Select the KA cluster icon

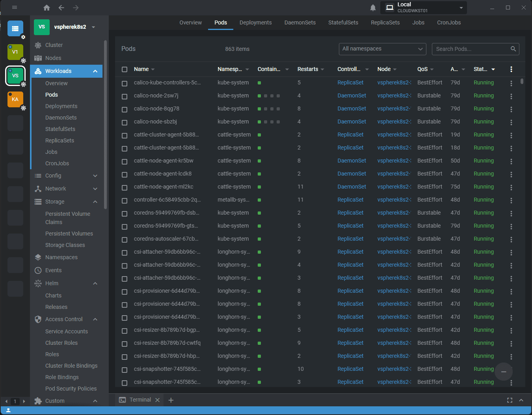click(x=15, y=99)
